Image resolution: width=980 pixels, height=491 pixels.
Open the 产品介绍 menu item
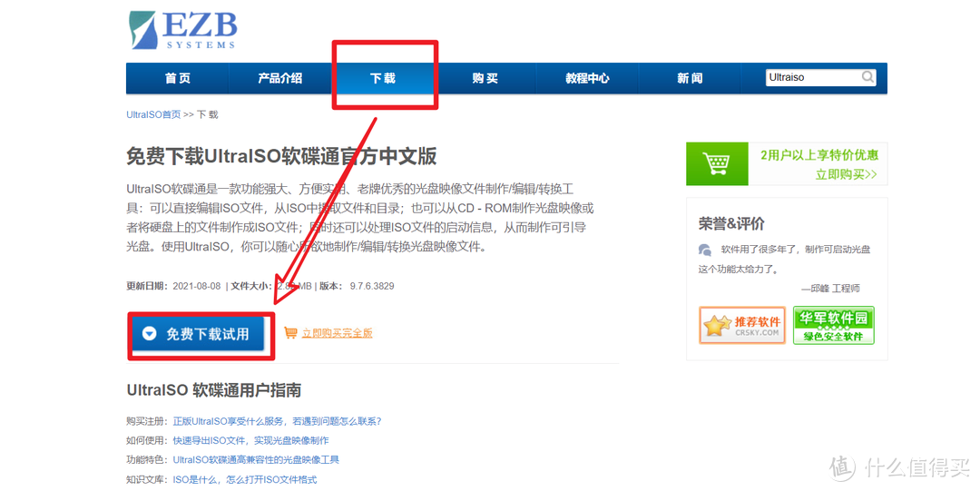280,78
